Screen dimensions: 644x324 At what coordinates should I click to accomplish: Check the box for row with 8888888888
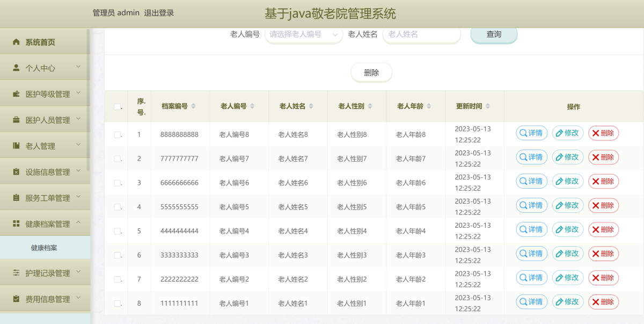tap(117, 135)
